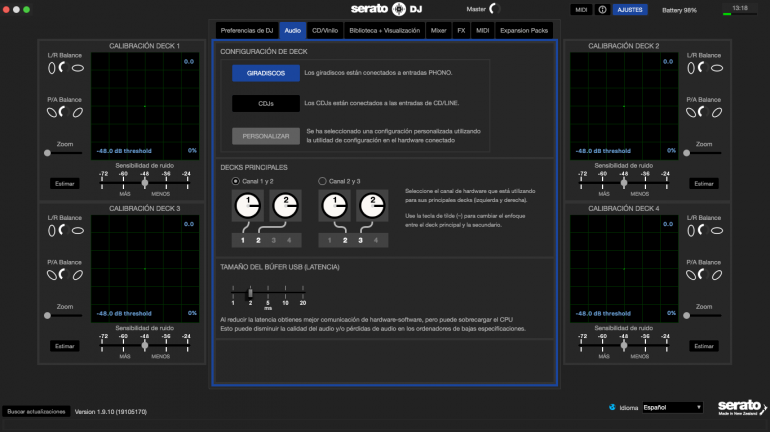Viewport: 770px width, 432px height.
Task: Click the Calibración Deck 4 scope display
Action: 624,269
